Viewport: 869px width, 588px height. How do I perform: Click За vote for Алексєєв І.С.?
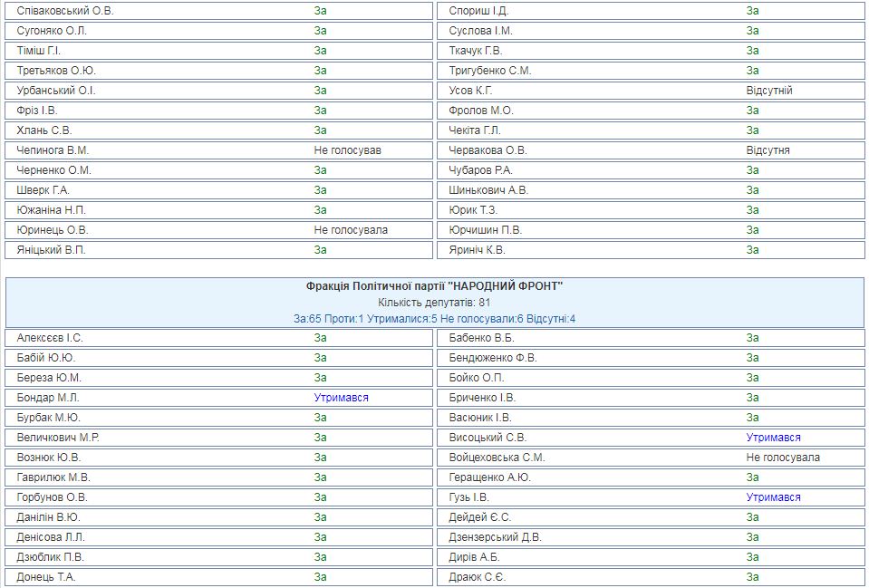pyautogui.click(x=321, y=338)
